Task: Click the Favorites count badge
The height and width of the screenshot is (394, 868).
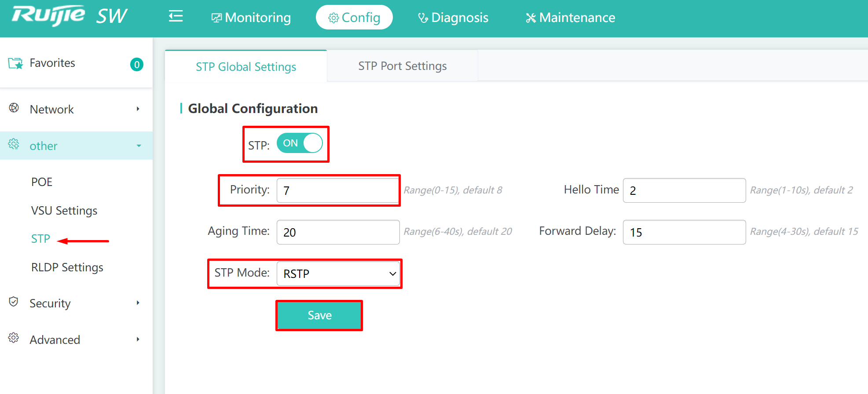Action: point(137,65)
